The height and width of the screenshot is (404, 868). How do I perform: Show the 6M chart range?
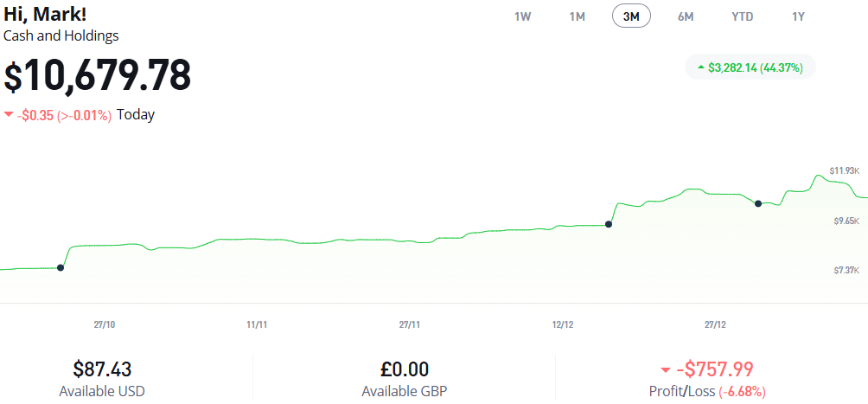(x=686, y=16)
